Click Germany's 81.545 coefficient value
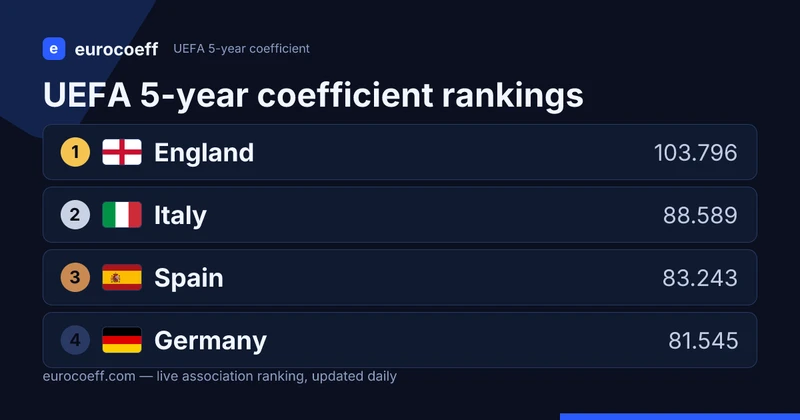Viewport: 800px width, 420px height. [x=703, y=341]
